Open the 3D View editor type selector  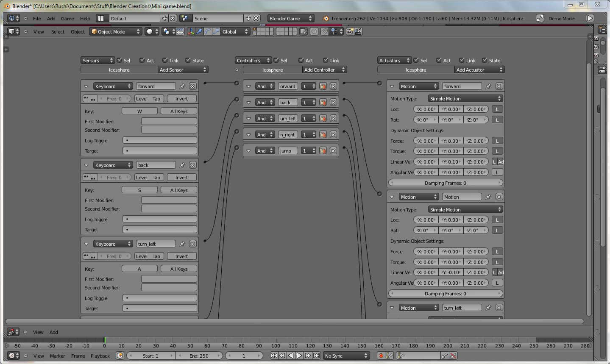tap(14, 31)
